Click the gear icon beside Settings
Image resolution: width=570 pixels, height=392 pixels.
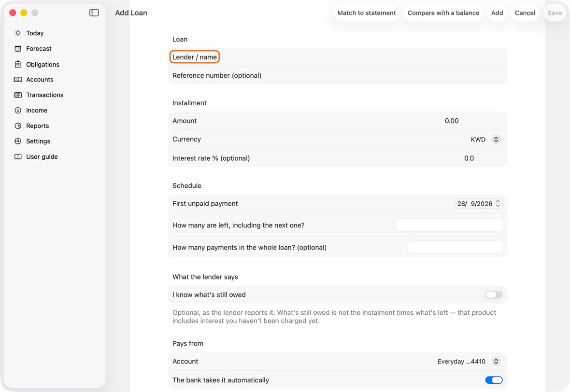pyautogui.click(x=18, y=141)
